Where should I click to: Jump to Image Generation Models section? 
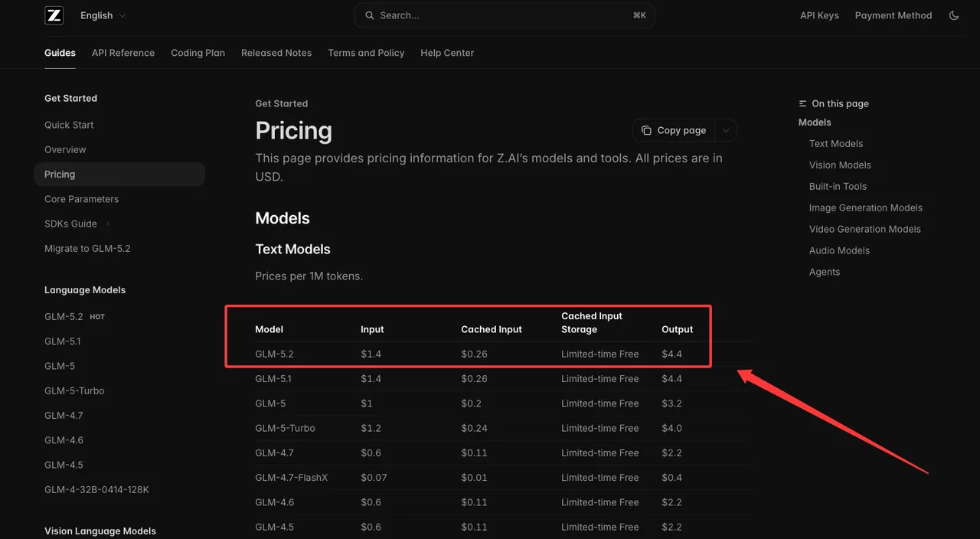point(866,207)
